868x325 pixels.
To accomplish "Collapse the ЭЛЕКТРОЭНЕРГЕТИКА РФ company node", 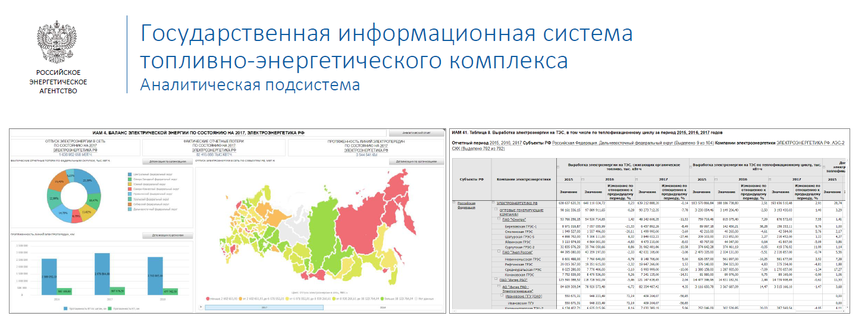I will click(x=493, y=203).
